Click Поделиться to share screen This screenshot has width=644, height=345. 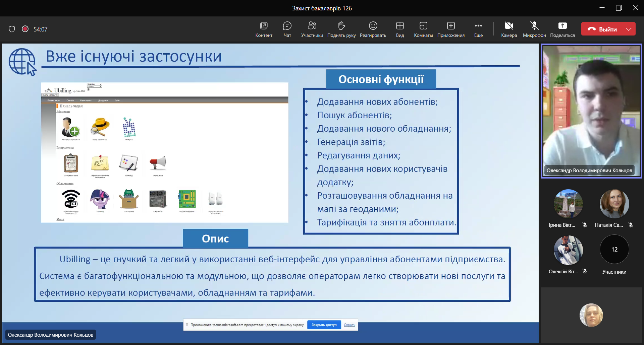click(562, 29)
